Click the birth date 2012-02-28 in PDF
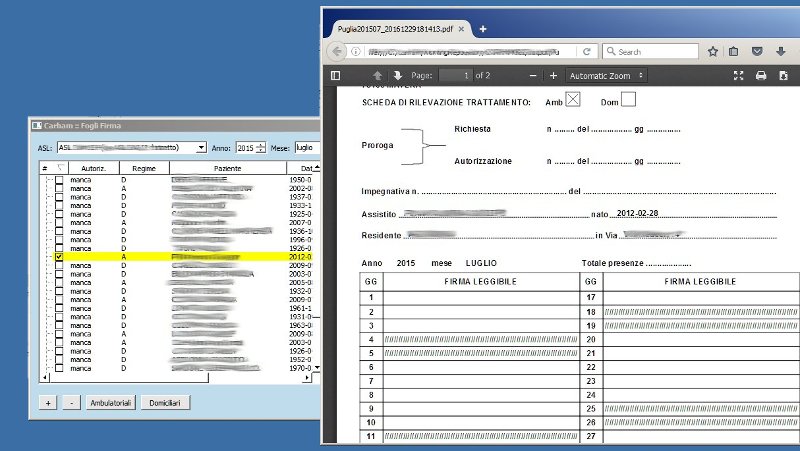This screenshot has width=800, height=451. pos(637,213)
